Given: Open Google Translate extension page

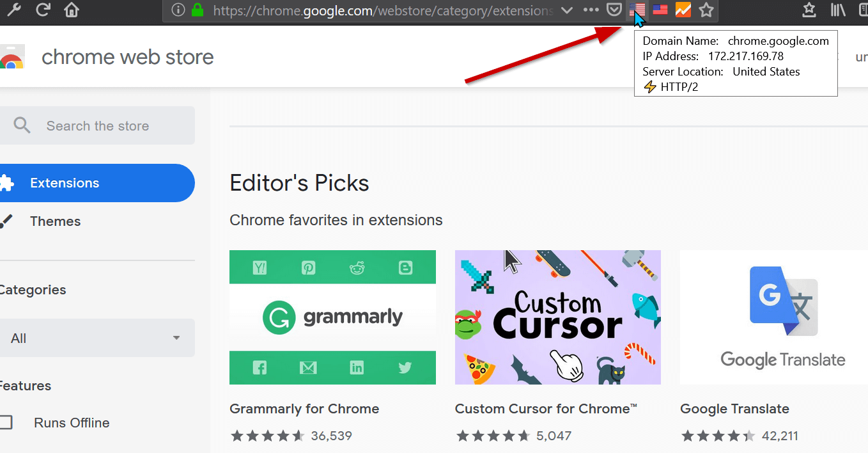Looking at the screenshot, I should pos(734,408).
